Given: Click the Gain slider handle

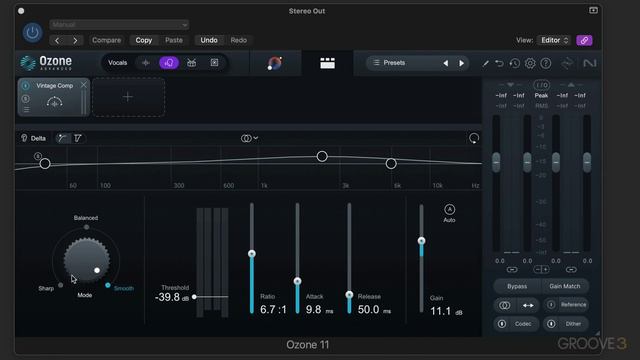Looking at the screenshot, I should point(422,241).
